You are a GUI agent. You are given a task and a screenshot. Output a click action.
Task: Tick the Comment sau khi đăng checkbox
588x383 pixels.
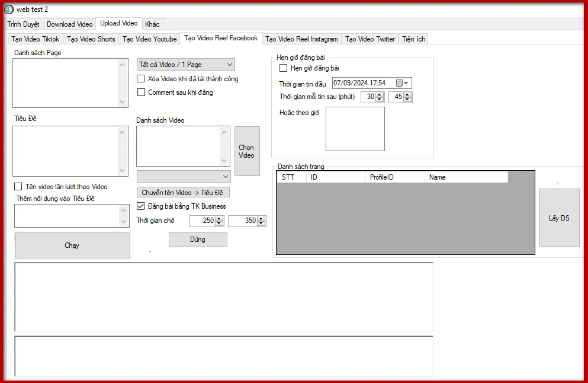click(141, 92)
